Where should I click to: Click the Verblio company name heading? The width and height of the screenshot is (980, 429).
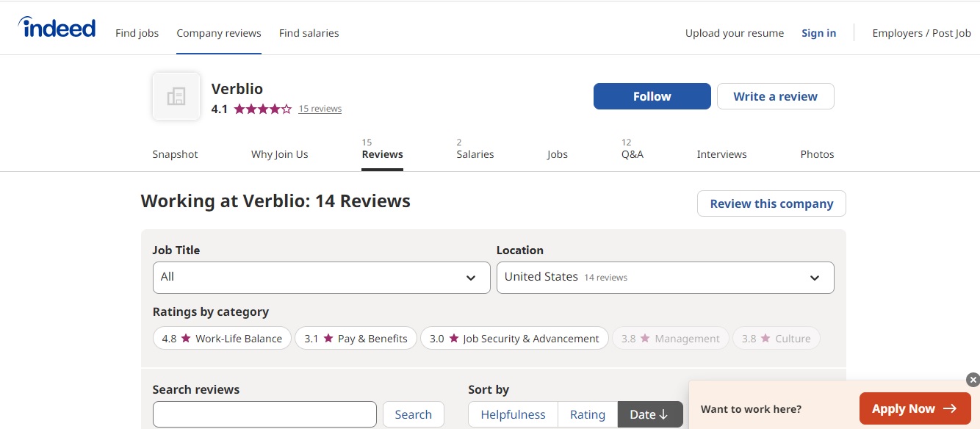coord(237,89)
